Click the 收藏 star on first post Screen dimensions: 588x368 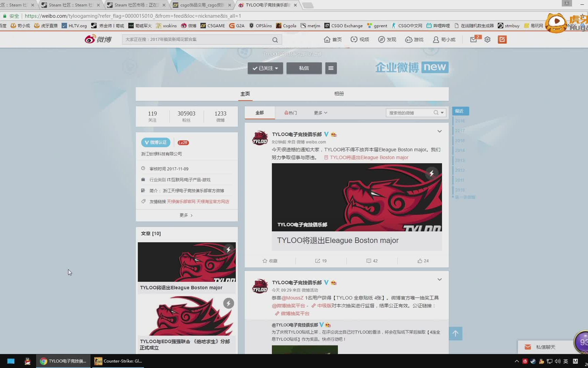point(270,261)
